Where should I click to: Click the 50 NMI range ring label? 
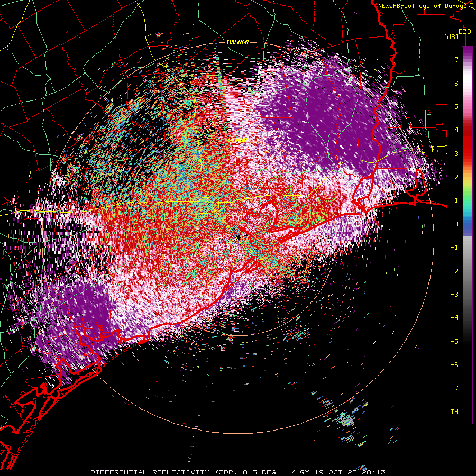click(x=237, y=140)
